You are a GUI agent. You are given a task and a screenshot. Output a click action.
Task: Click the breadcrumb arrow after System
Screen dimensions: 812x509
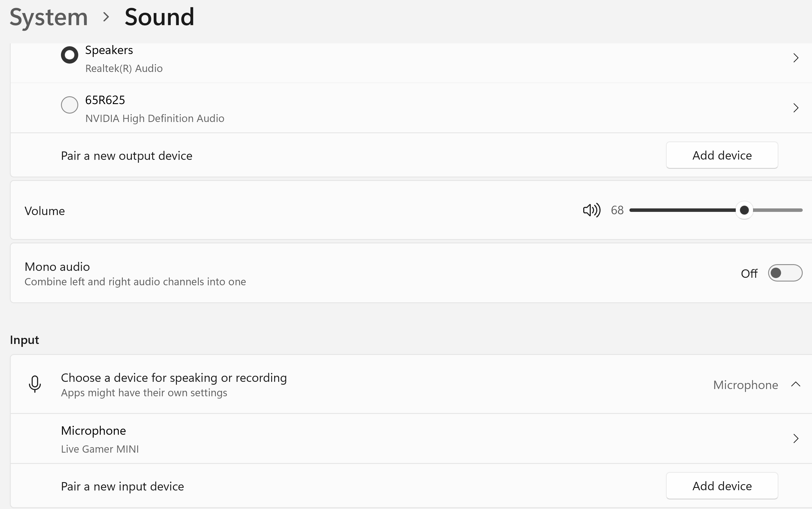106,17
